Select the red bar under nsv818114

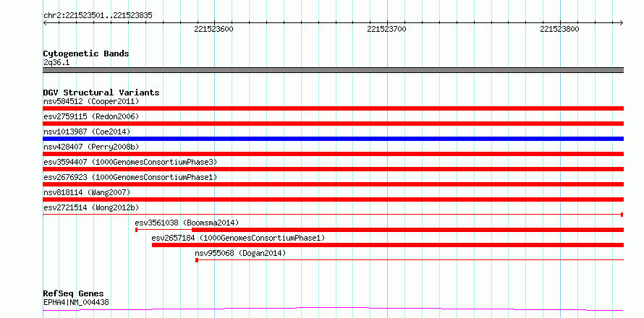pyautogui.click(x=334, y=199)
